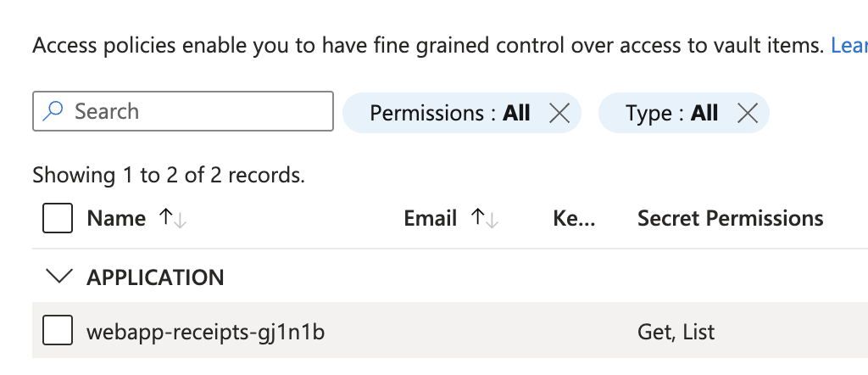Viewport: 868px width, 375px height.
Task: Check the webapp-receipts-gj1n1b row checkbox
Action: click(58, 330)
